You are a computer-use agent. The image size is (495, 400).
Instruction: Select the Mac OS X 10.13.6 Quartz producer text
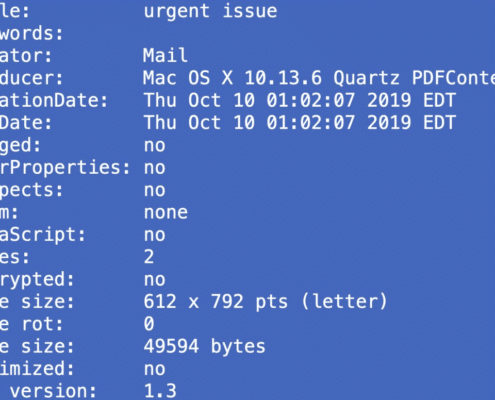click(319, 78)
